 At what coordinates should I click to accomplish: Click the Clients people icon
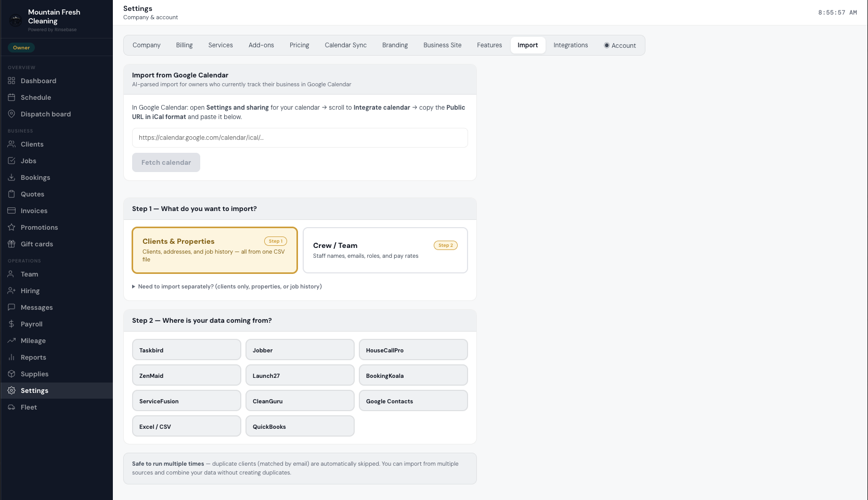click(x=11, y=144)
